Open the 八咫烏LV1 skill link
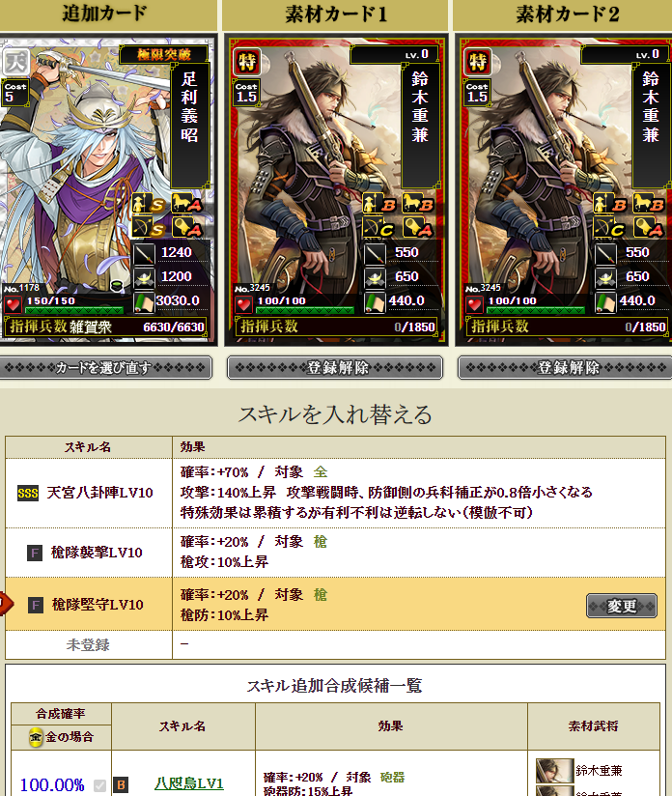Image resolution: width=672 pixels, height=796 pixels. 189,783
